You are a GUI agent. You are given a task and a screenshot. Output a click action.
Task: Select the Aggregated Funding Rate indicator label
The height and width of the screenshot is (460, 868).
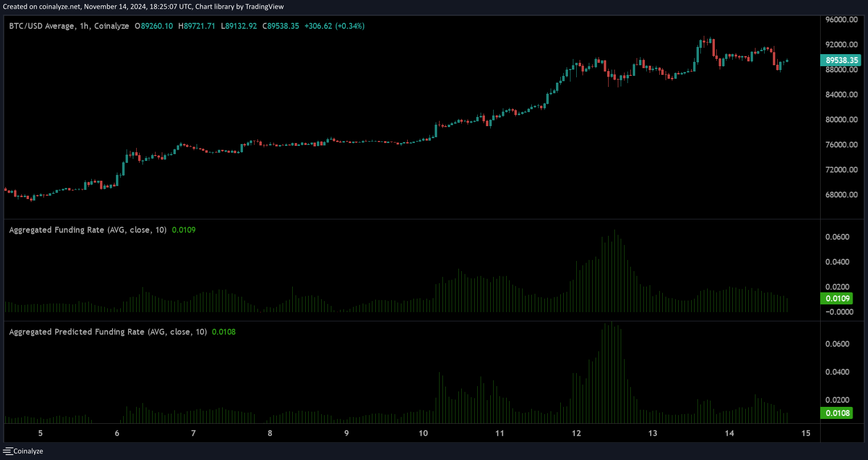[87, 230]
